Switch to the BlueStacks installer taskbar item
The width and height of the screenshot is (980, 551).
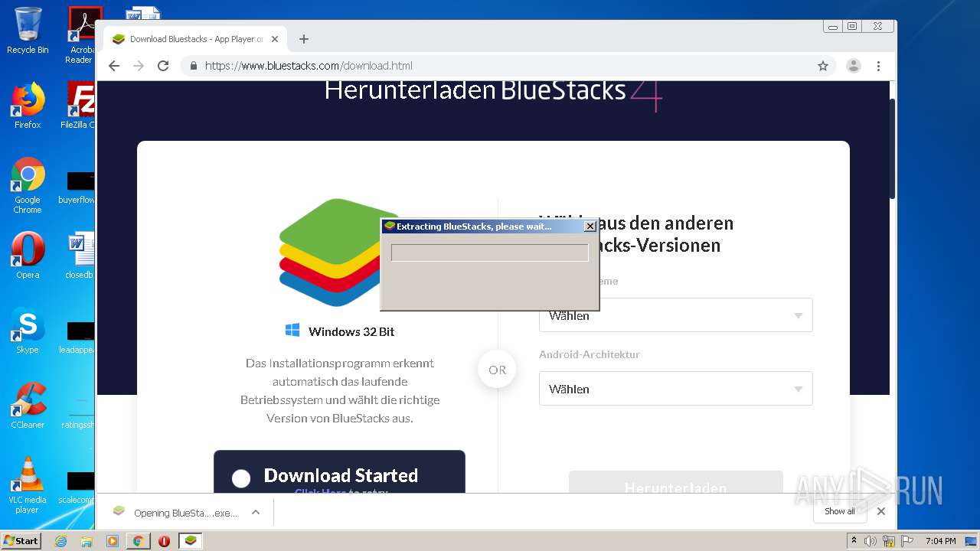pyautogui.click(x=191, y=541)
